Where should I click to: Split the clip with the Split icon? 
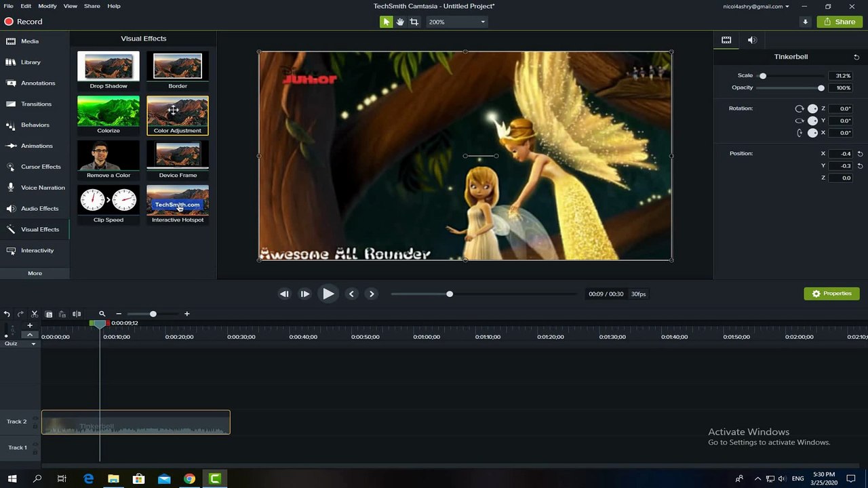pyautogui.click(x=77, y=314)
